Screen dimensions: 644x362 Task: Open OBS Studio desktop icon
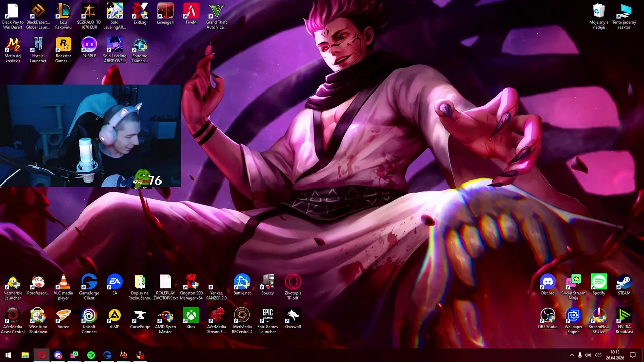pos(548,318)
